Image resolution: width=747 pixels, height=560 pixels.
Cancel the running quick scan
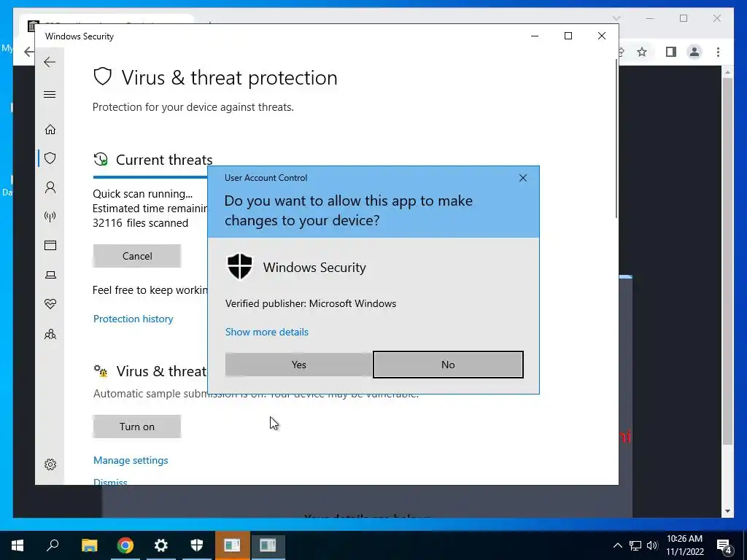click(x=136, y=256)
